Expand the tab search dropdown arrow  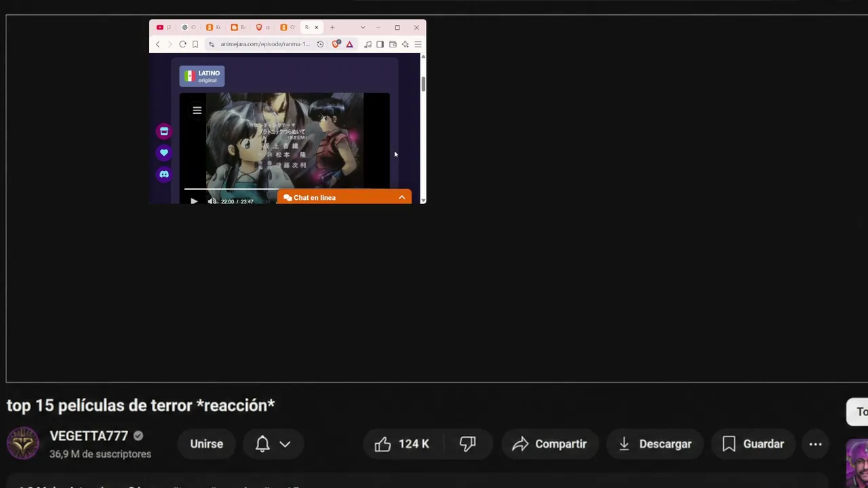(x=363, y=27)
